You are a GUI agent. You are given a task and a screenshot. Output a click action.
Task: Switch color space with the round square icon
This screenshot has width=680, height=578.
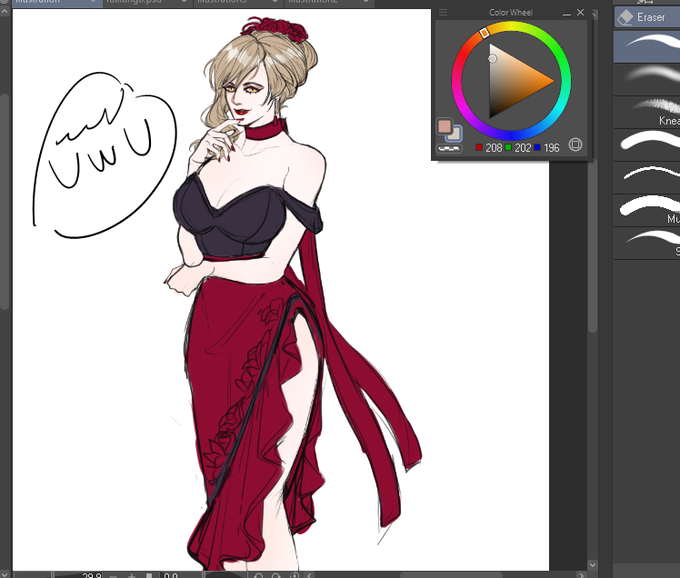(575, 144)
